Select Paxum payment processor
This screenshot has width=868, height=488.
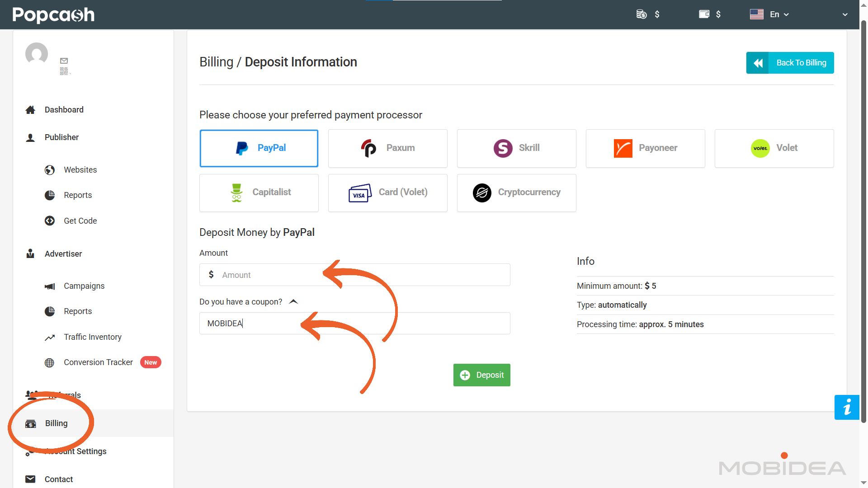pos(388,148)
